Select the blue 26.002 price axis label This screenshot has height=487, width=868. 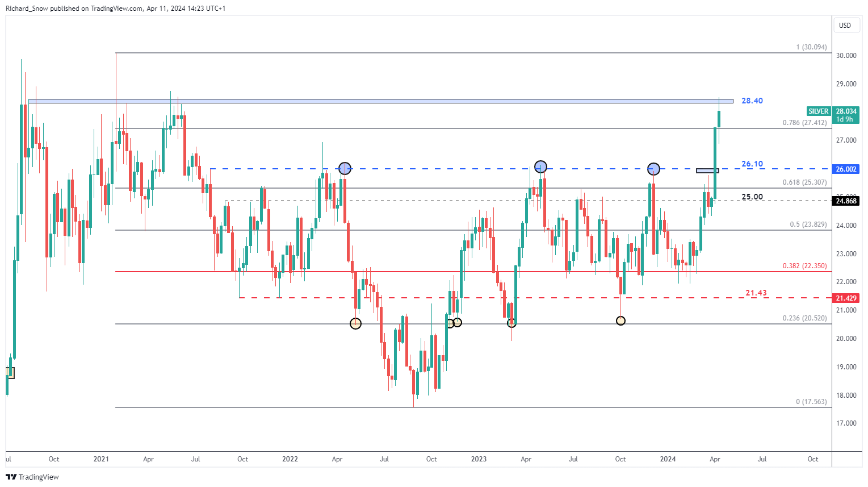pyautogui.click(x=846, y=169)
